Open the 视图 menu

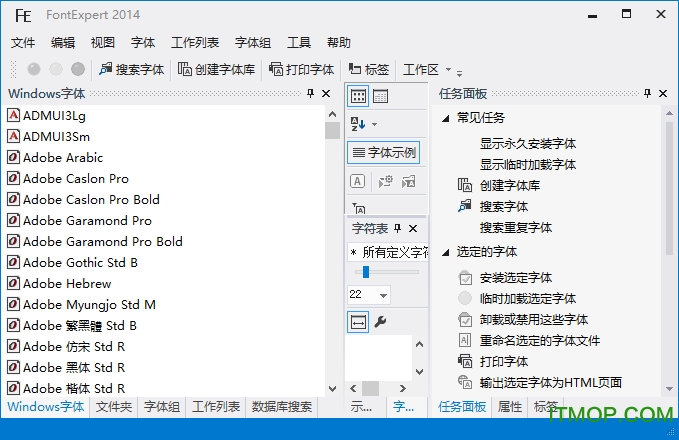tap(103, 42)
